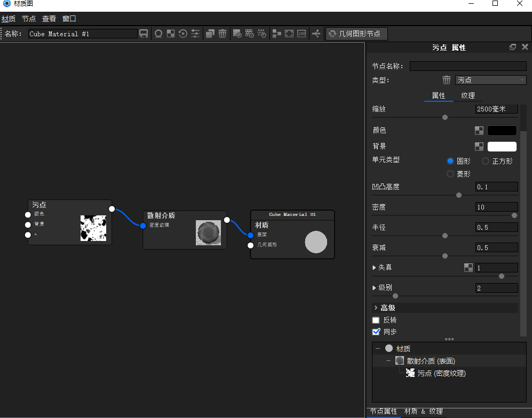The width and height of the screenshot is (532, 418).
Task: Click the 污点 node output socket
Action: (x=112, y=209)
